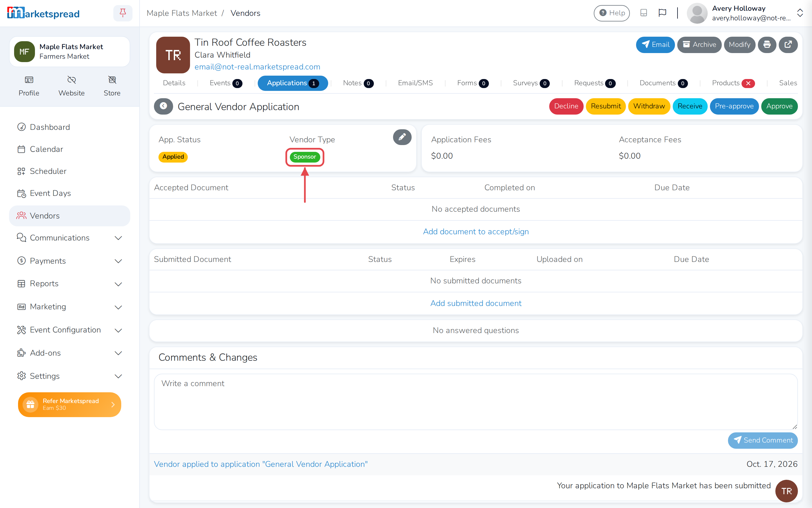Go to Dashboard in sidebar

(x=69, y=127)
